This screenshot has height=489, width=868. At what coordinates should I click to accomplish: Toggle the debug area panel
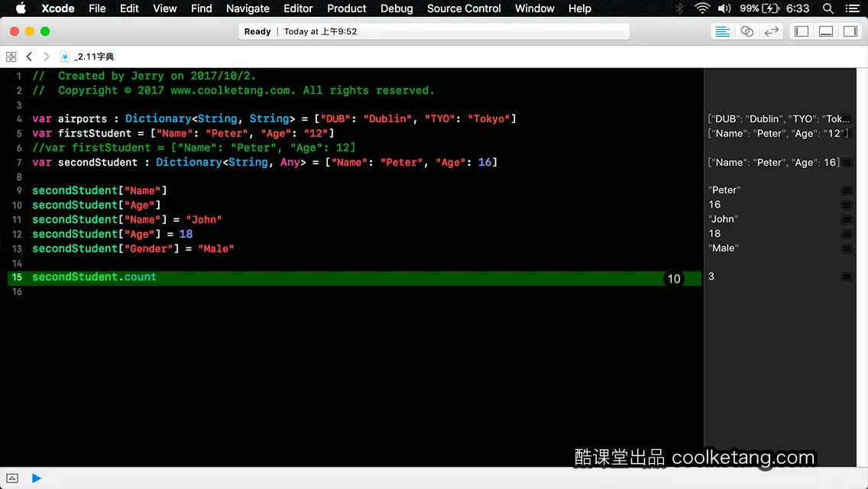coord(826,31)
